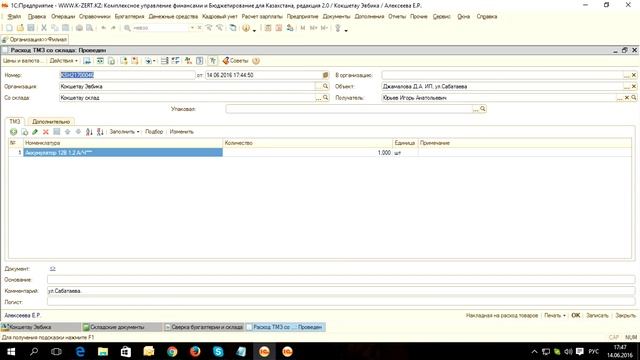Open selection ellipsis for Объект field

pos(627,87)
